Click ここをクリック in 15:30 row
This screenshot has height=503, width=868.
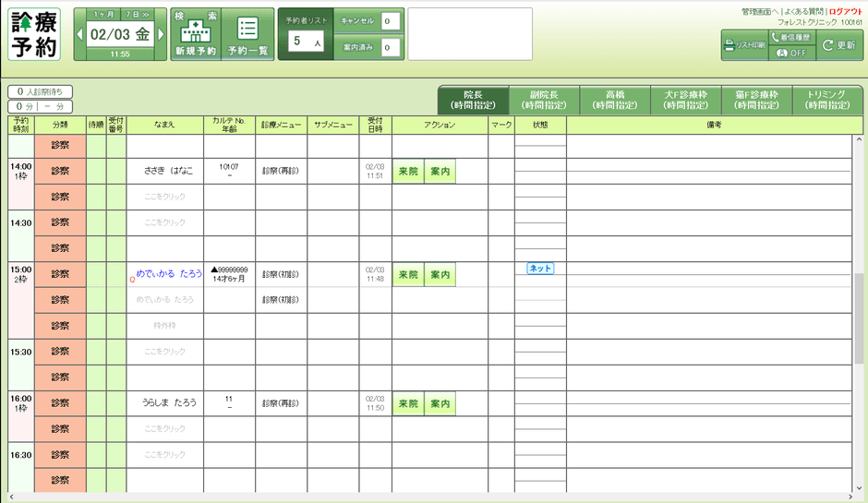[165, 352]
